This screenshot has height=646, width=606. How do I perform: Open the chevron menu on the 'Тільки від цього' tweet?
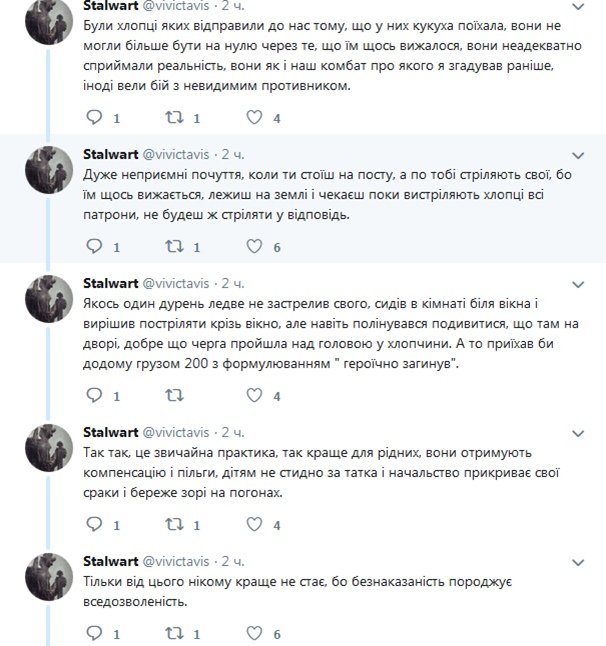point(578,563)
